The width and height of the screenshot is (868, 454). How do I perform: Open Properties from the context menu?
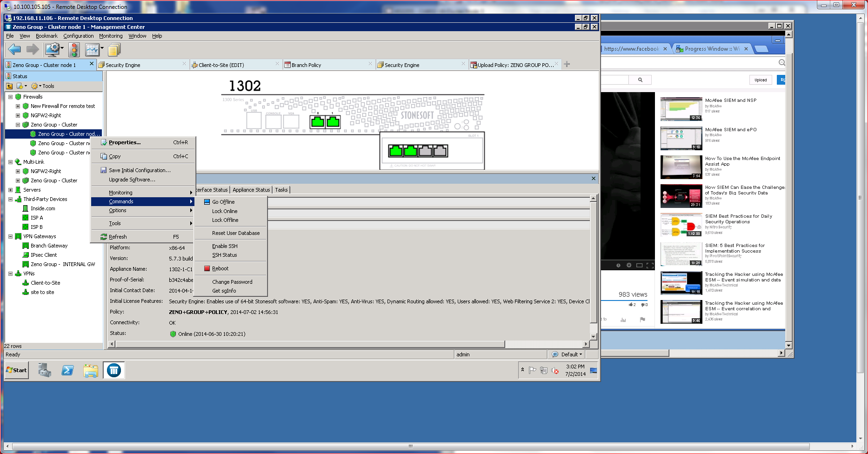143,142
